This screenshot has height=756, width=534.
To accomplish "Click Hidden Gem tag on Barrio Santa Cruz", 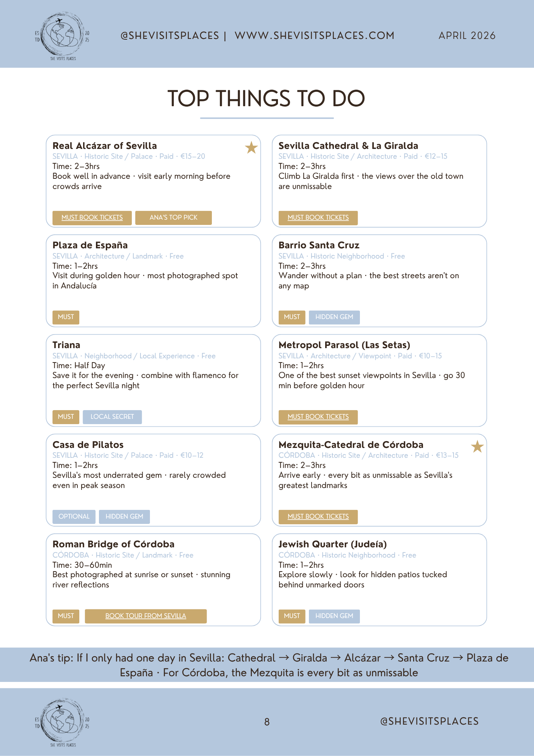I will (334, 317).
